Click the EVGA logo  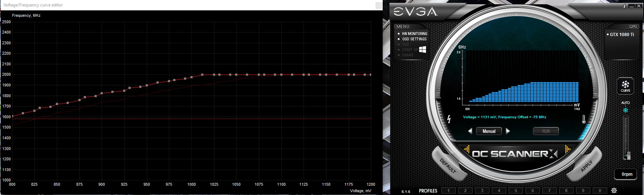click(x=415, y=12)
